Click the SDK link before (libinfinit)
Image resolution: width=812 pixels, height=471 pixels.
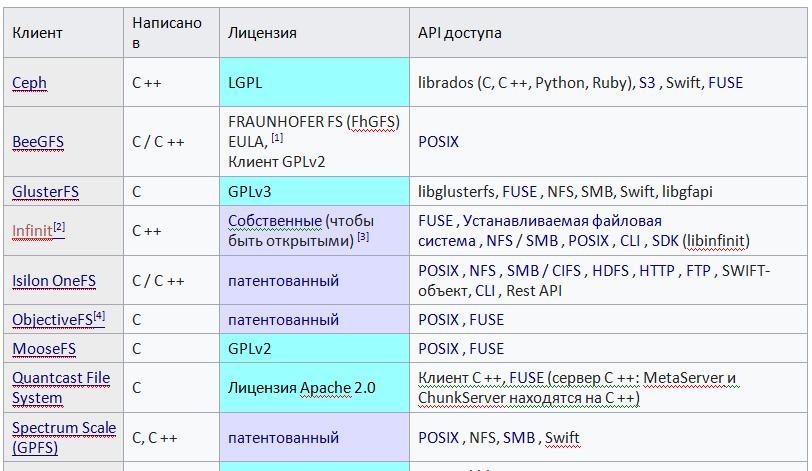click(665, 241)
